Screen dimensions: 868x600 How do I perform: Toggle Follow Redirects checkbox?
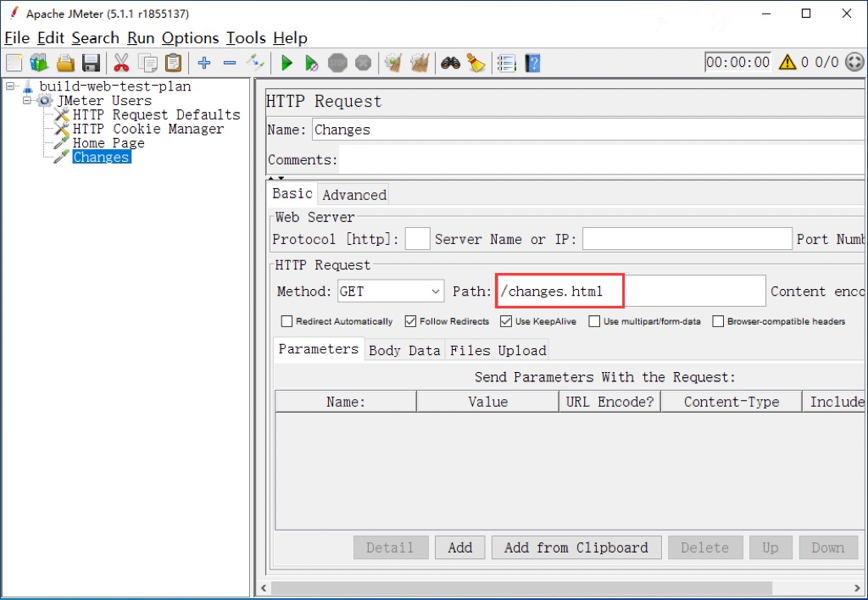tap(410, 321)
